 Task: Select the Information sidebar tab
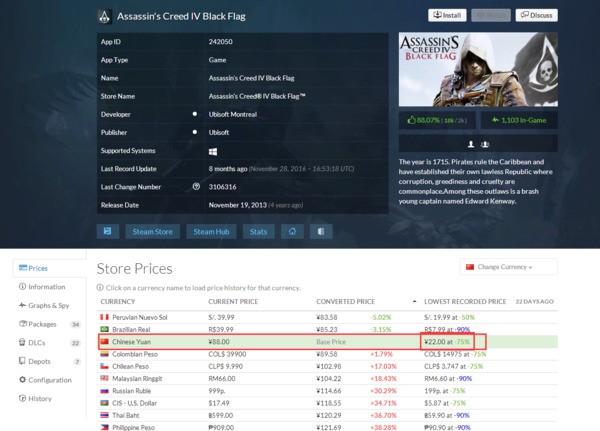click(42, 287)
